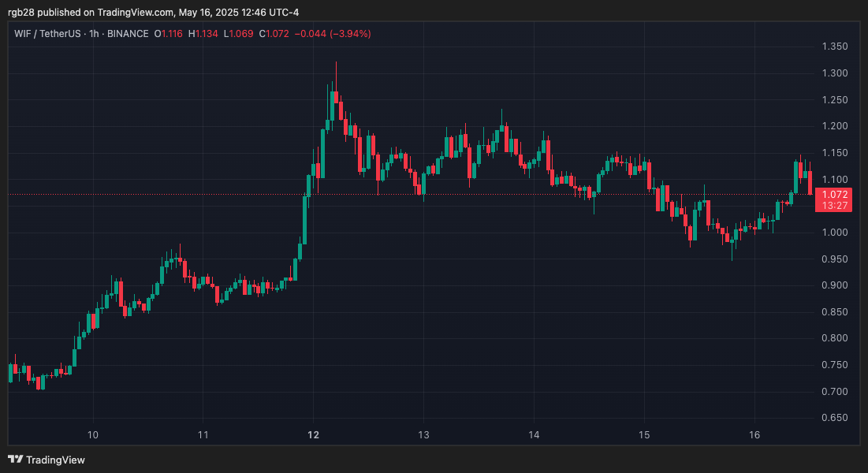Click date label 14 on time axis

pos(534,435)
